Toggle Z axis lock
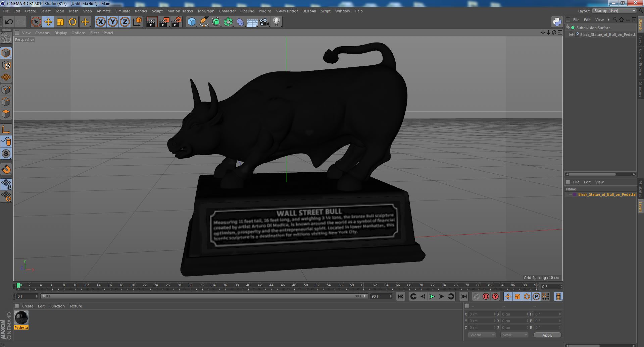 tap(125, 22)
